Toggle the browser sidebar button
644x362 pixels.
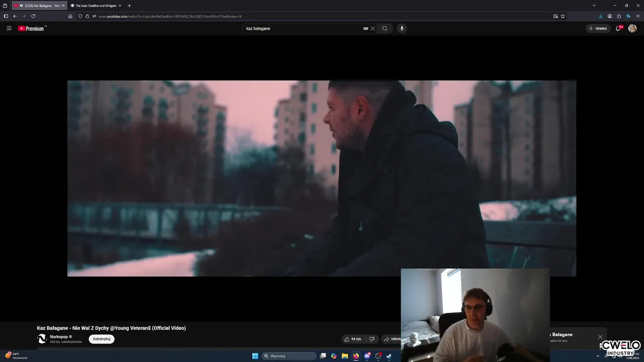coord(6,16)
